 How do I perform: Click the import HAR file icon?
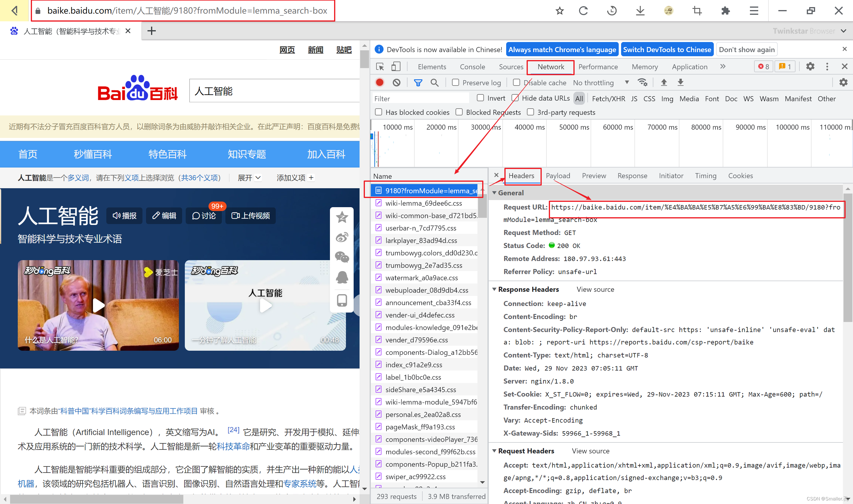point(662,83)
